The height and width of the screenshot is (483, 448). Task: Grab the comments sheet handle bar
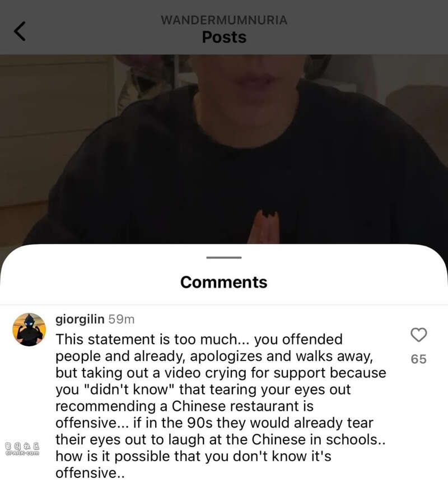[x=224, y=257]
